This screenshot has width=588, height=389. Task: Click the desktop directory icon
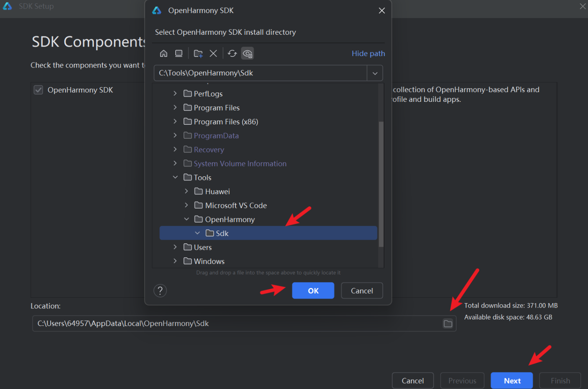tap(179, 54)
